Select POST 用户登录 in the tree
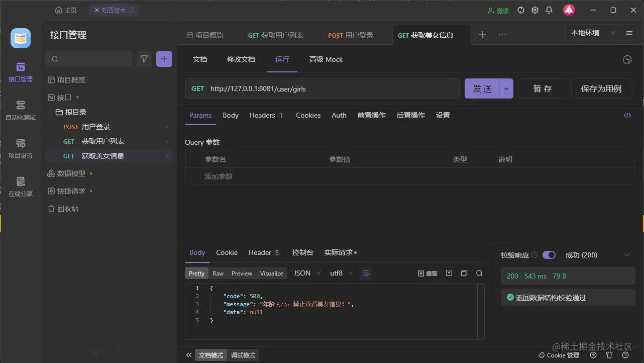The width and height of the screenshot is (644, 363). (109, 127)
